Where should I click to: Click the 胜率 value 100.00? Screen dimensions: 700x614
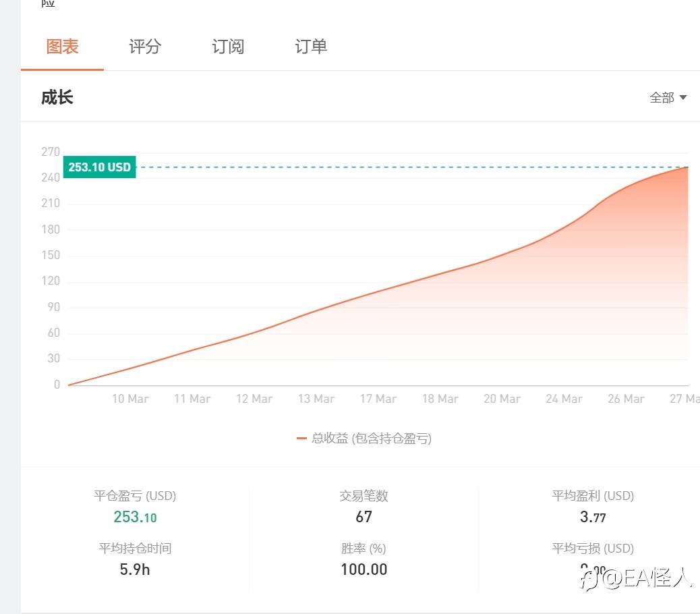(x=363, y=569)
